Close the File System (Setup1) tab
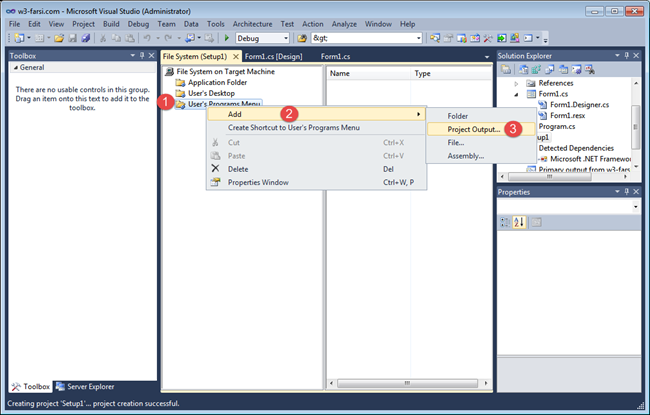This screenshot has height=415, width=650. click(236, 56)
